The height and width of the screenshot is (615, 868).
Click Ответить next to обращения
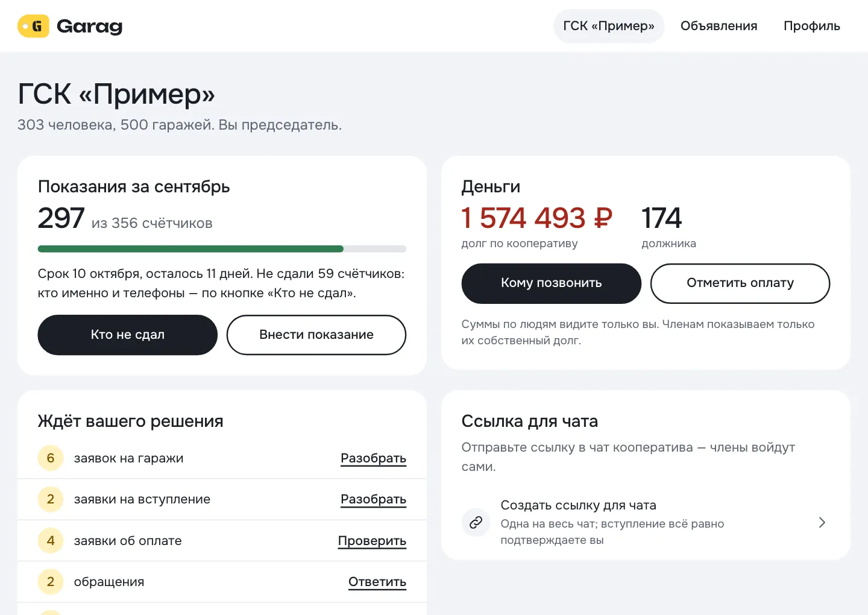tap(377, 582)
